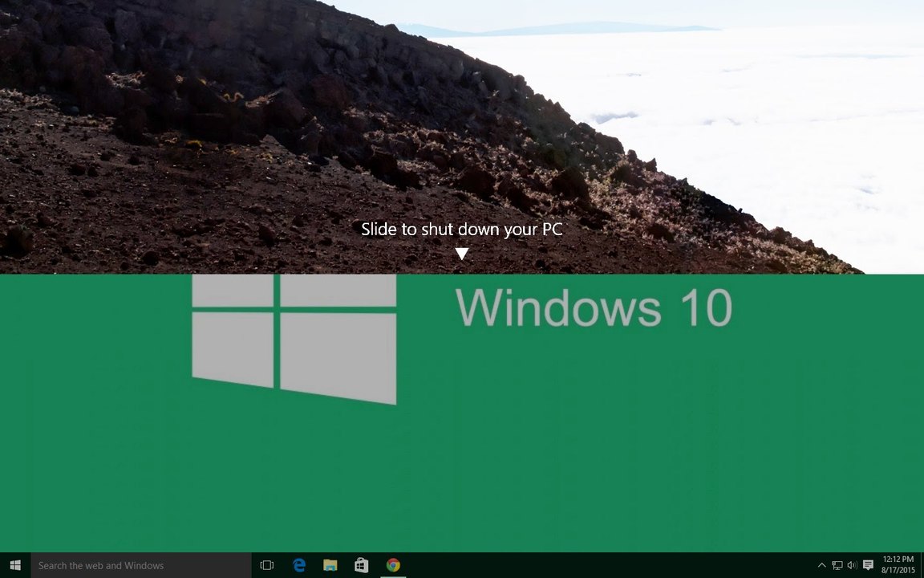This screenshot has width=924, height=578.
Task: Open the network status tray icon
Action: (837, 565)
